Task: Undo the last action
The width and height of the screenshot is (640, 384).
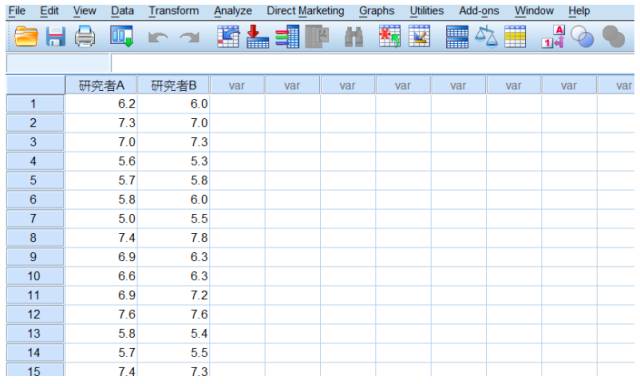Action: 158,38
